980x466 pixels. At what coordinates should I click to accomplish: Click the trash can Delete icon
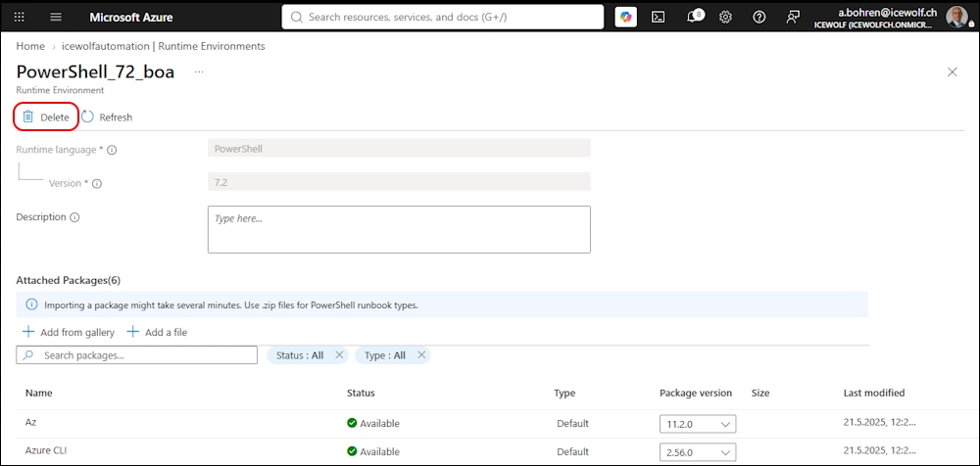pos(27,116)
